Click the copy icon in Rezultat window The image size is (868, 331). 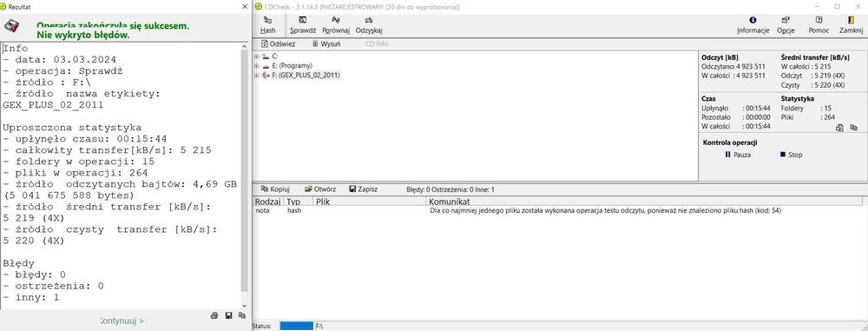pos(242,315)
